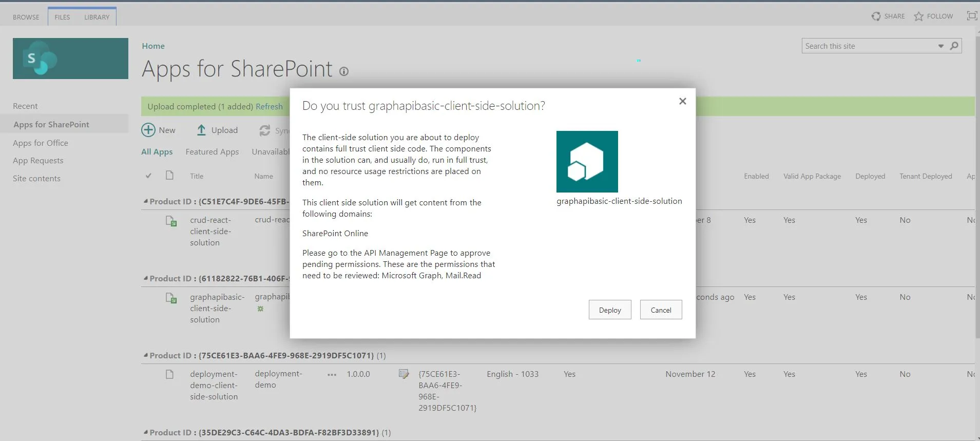
Task: Click the Upload arrow icon
Action: [201, 130]
